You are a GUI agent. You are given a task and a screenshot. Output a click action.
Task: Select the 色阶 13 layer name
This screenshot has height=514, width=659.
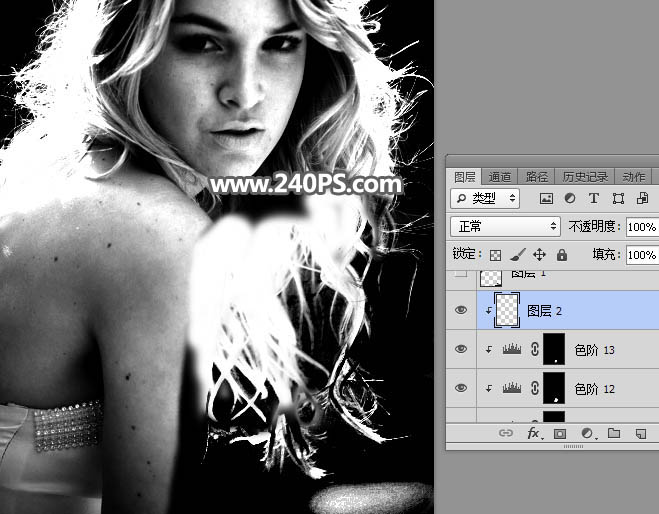click(x=594, y=350)
